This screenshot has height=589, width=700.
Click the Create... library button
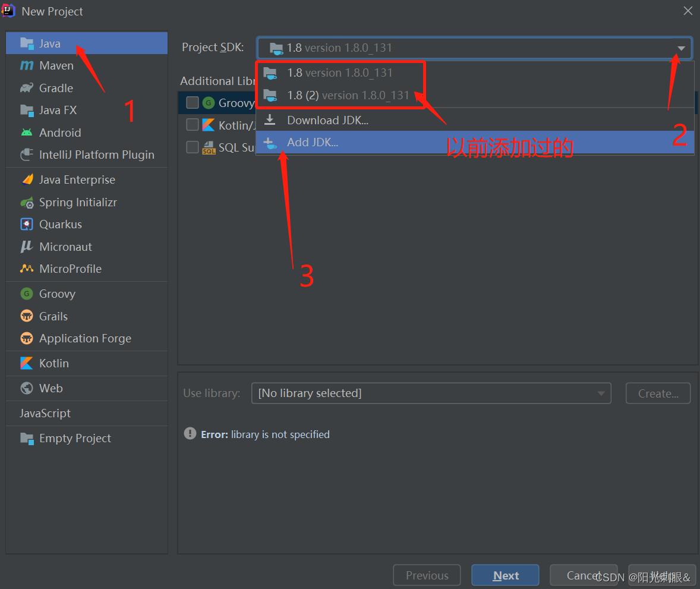pos(658,393)
